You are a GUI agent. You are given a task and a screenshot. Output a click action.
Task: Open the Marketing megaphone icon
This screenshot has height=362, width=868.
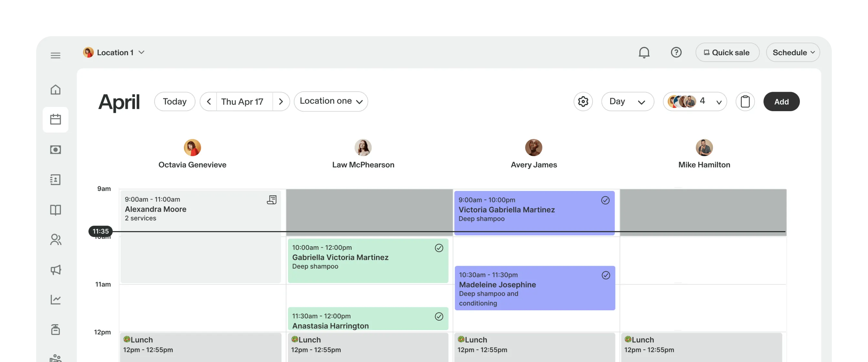coord(56,270)
